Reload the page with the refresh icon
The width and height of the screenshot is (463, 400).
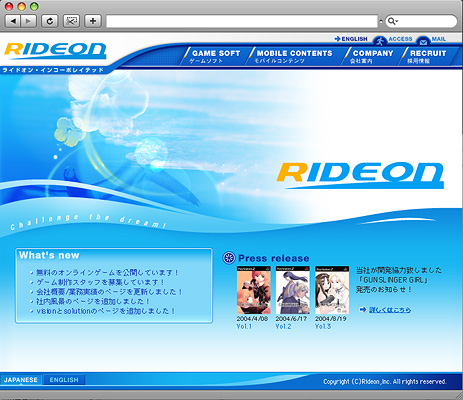[x=50, y=21]
